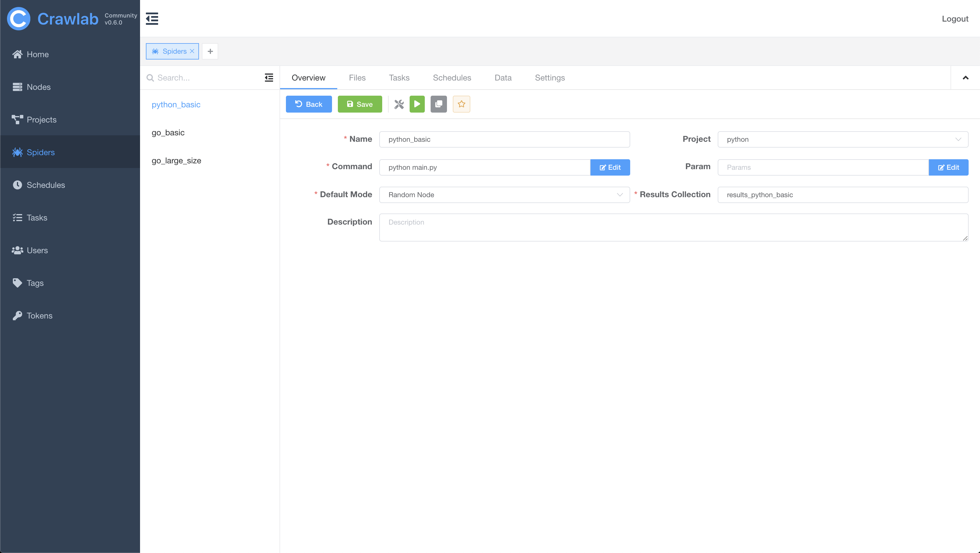Viewport: 980px width, 553px height.
Task: Click the wrench tools icon in toolbar
Action: pyautogui.click(x=399, y=104)
